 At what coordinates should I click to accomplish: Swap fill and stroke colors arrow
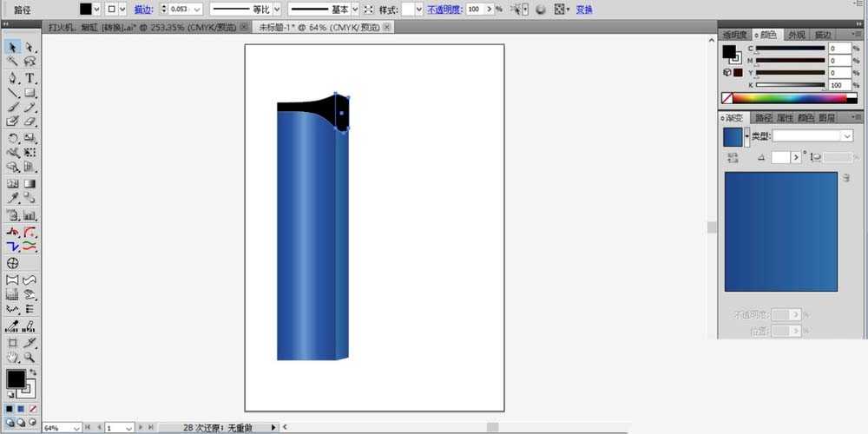pos(33,372)
